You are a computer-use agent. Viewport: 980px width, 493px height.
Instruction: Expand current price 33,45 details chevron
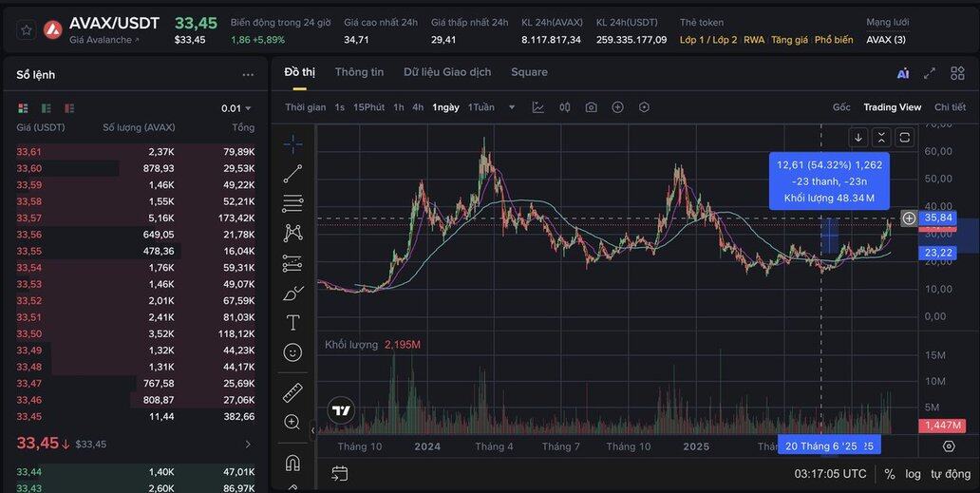pos(248,445)
